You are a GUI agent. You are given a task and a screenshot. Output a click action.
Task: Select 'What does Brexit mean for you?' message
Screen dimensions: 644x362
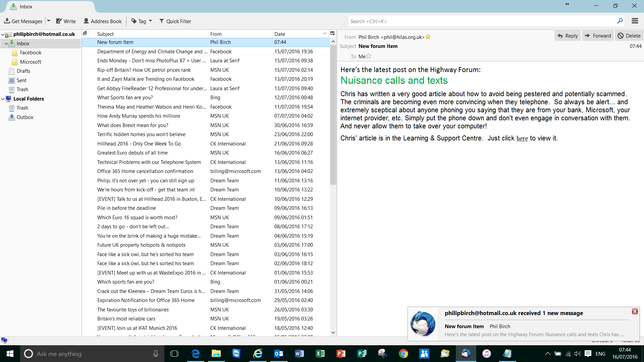click(x=206, y=125)
